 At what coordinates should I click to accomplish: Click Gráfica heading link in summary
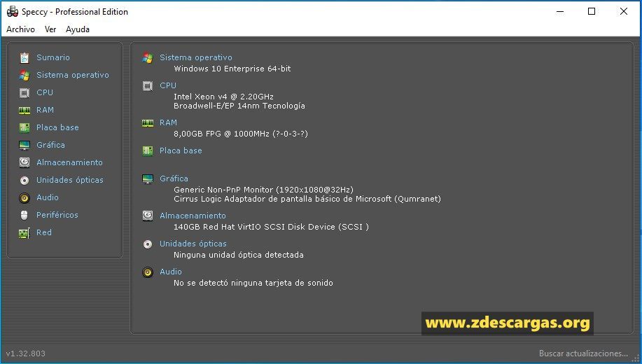pos(174,178)
